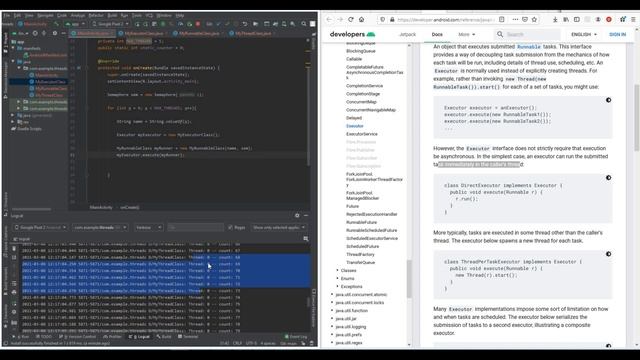
Task: Click SIGN IN on developers site
Action: point(617,34)
